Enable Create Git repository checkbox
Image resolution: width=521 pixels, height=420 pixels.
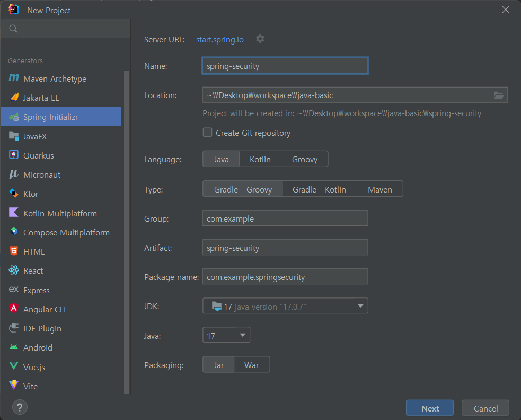(x=207, y=133)
